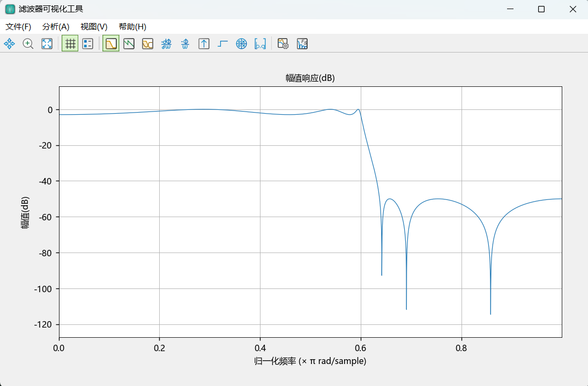The width and height of the screenshot is (588, 386).
Task: Select the pan tool in toolbar
Action: [x=9, y=44]
